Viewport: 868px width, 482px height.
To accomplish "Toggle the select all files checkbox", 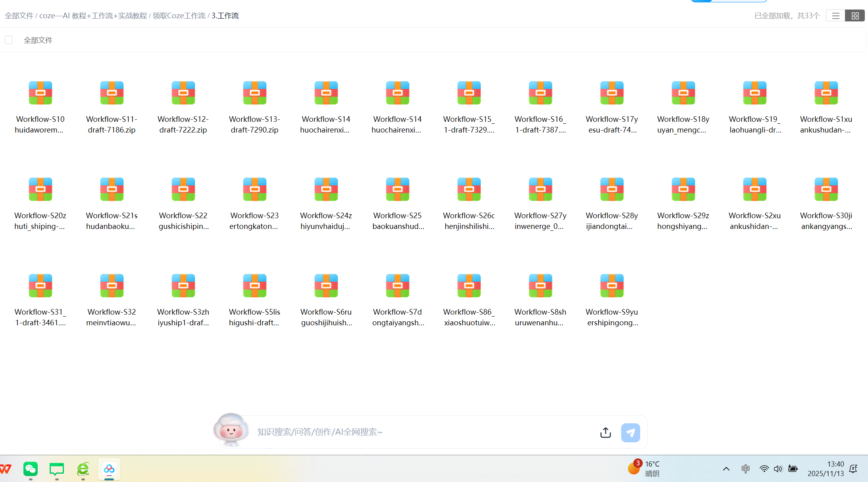I will pyautogui.click(x=9, y=40).
